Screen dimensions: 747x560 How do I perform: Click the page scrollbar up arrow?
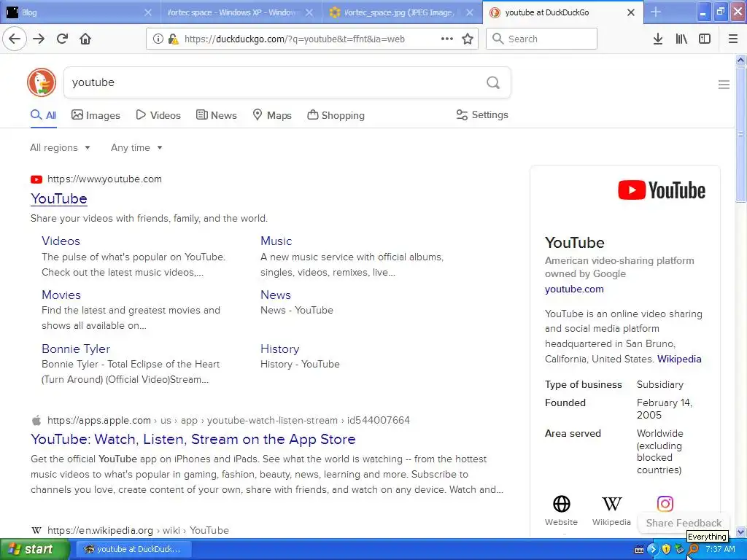pyautogui.click(x=741, y=61)
